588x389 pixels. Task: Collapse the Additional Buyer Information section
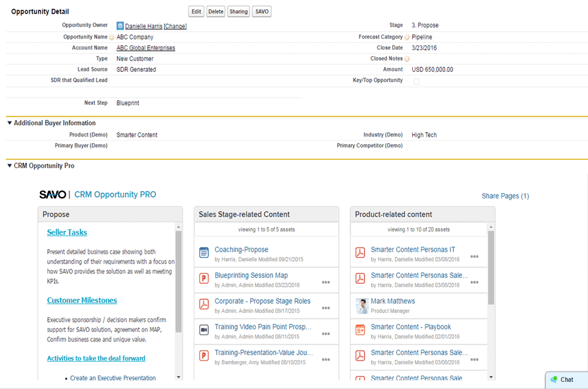click(x=10, y=123)
